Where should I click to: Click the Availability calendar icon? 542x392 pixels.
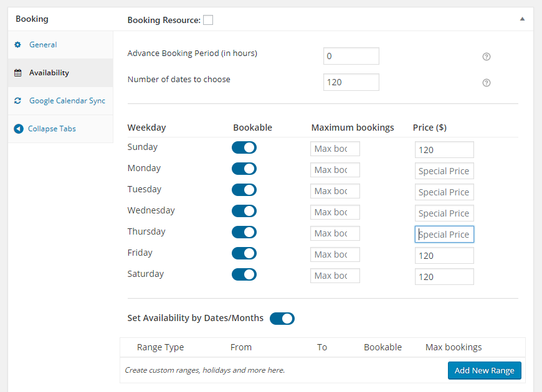(x=17, y=73)
